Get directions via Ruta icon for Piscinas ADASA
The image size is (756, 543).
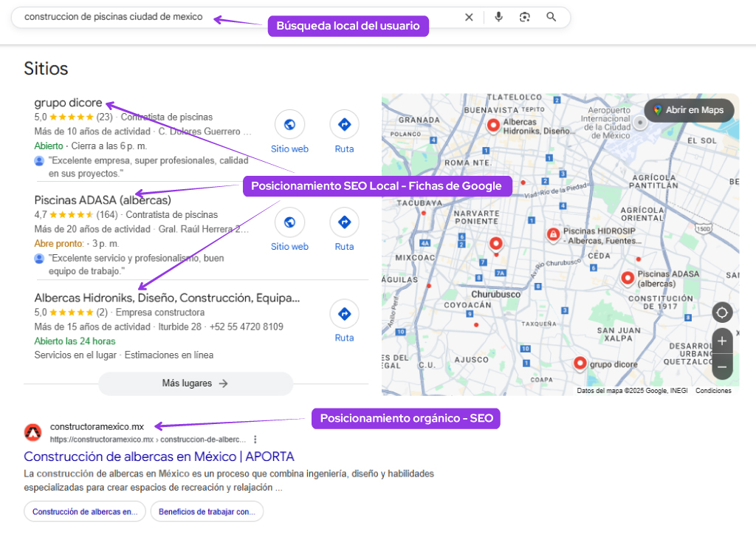344,222
